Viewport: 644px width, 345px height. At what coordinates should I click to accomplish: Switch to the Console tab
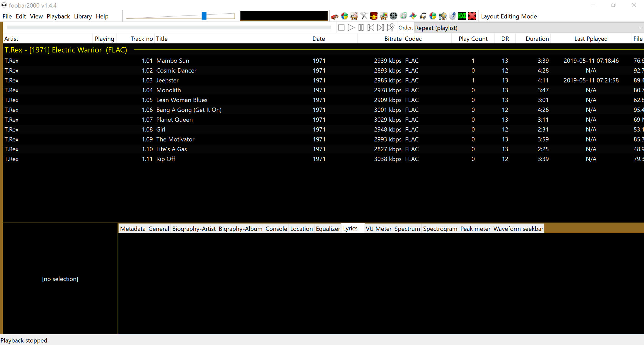276,229
